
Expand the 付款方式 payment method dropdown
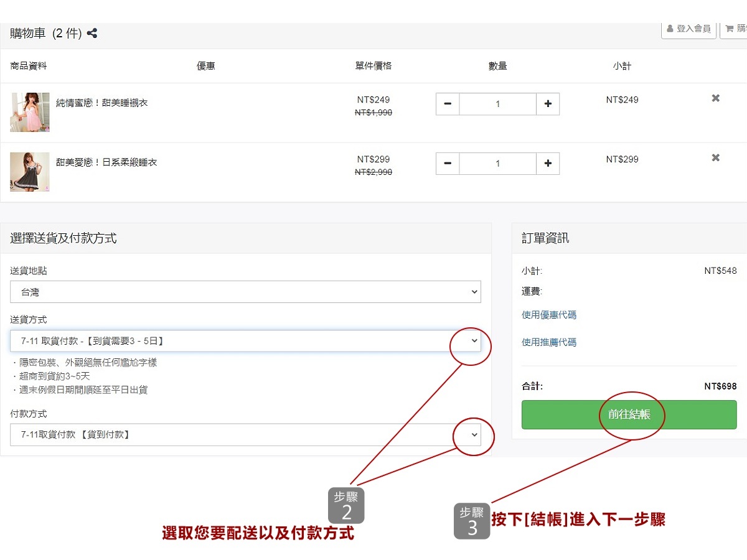tap(245, 435)
